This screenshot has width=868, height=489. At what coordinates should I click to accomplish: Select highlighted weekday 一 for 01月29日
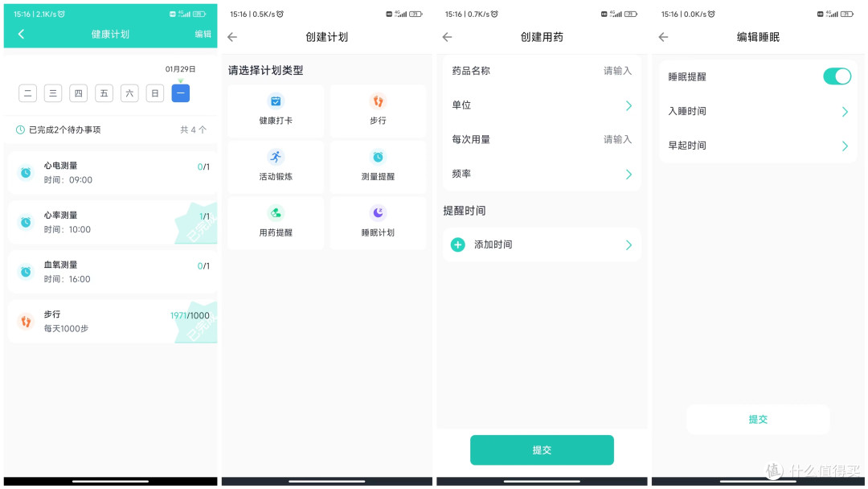181,93
